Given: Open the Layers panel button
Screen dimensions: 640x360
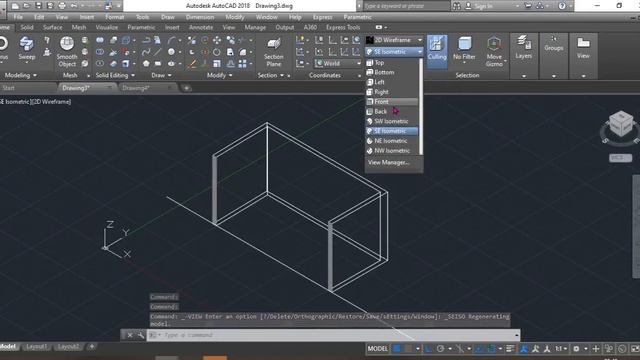Looking at the screenshot, I should (x=523, y=48).
